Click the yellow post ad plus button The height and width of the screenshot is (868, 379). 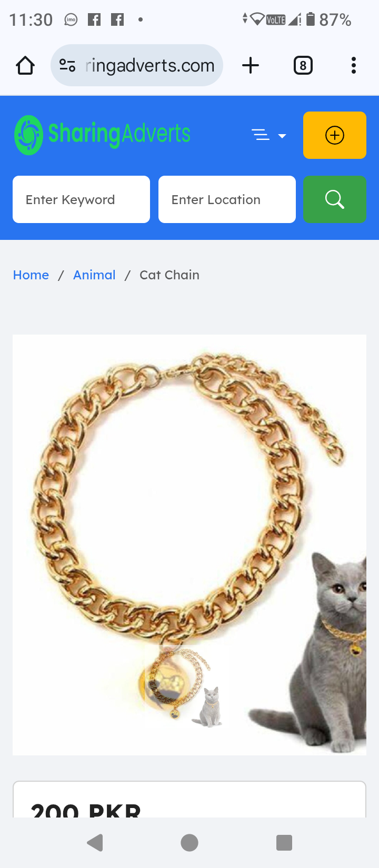pyautogui.click(x=335, y=135)
